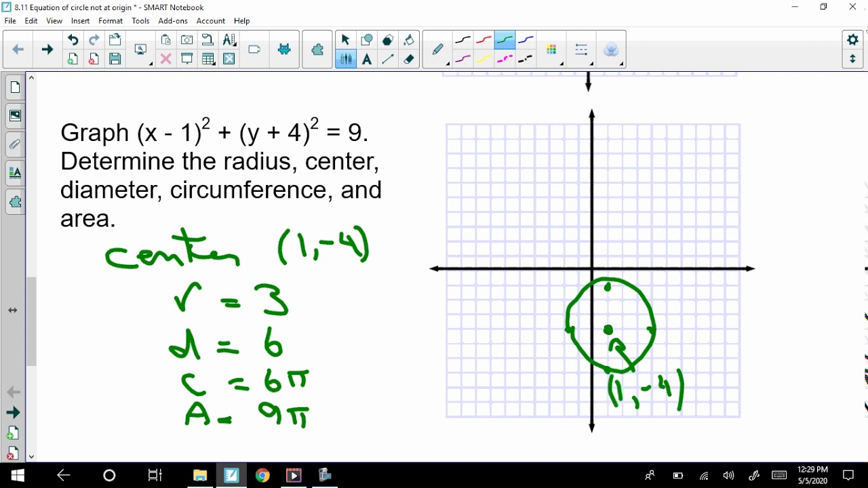Move toolbar to bottom with double-arrow icon
The width and height of the screenshot is (868, 488).
tap(852, 59)
